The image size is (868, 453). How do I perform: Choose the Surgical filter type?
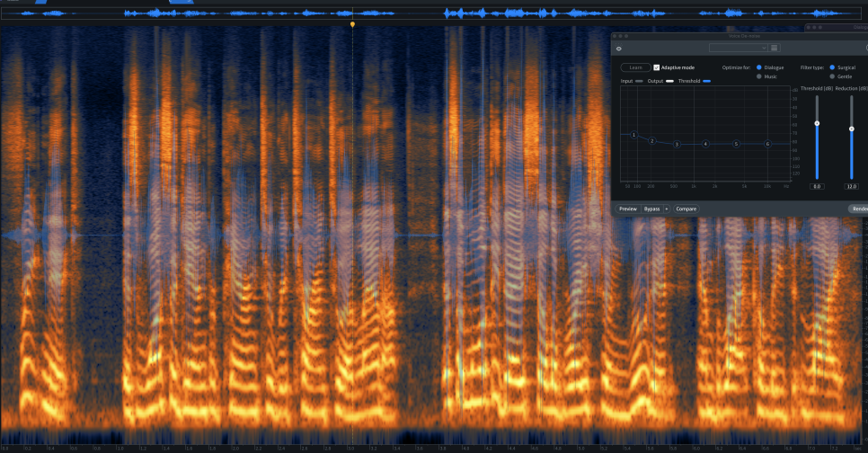(x=832, y=67)
